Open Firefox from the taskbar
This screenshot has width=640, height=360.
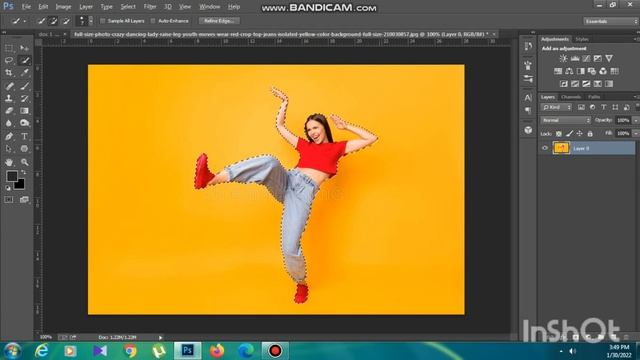[217, 351]
